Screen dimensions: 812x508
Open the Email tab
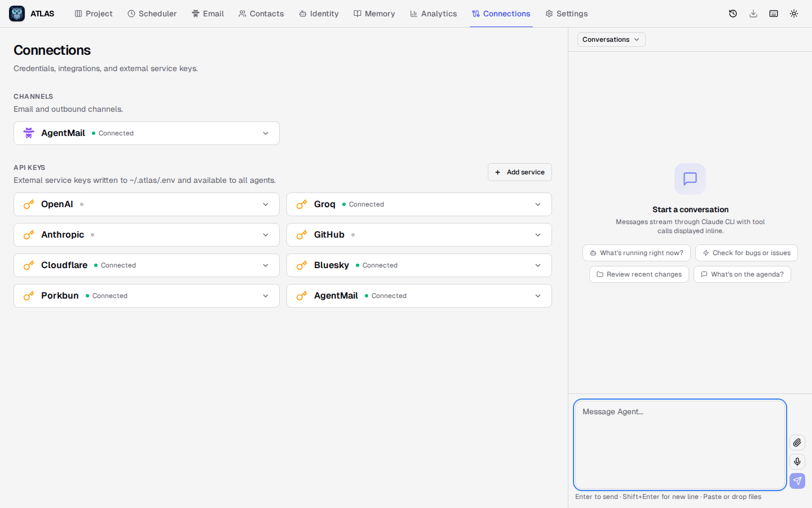208,14
